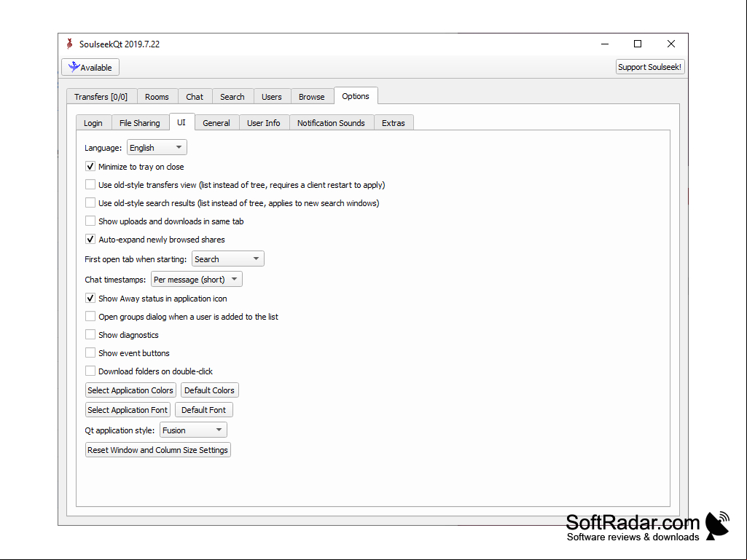This screenshot has width=747, height=560.
Task: Check Show uploads and downloads in same tab
Action: (90, 221)
